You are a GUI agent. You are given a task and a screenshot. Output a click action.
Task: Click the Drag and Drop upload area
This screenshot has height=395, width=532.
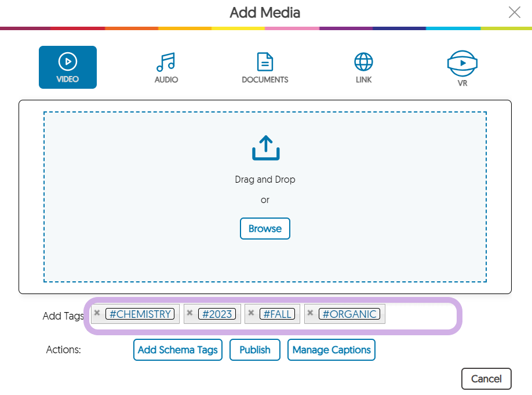pyautogui.click(x=265, y=197)
